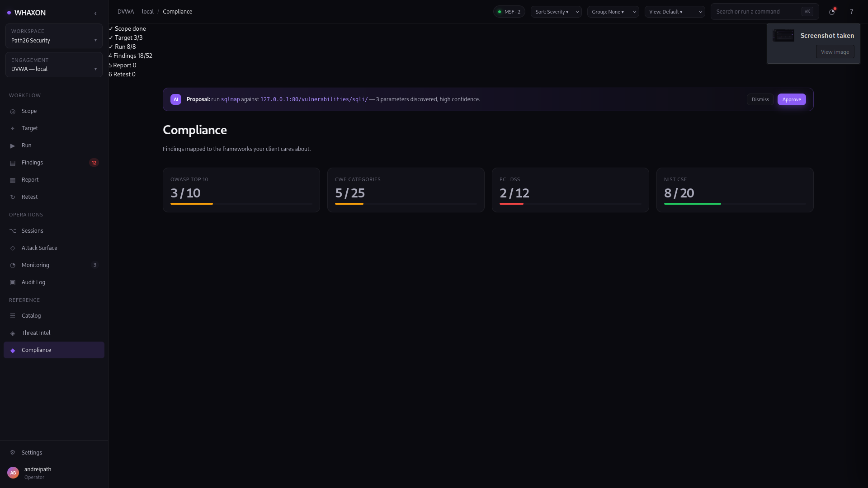Image resolution: width=868 pixels, height=488 pixels.
Task: Approve the sqlmap AI proposal
Action: (x=792, y=99)
